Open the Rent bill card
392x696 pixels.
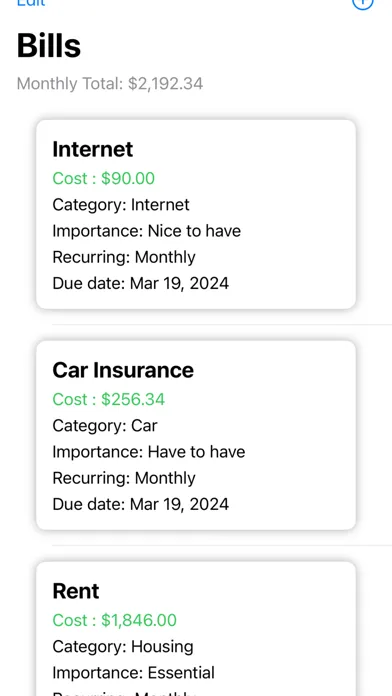tap(196, 629)
